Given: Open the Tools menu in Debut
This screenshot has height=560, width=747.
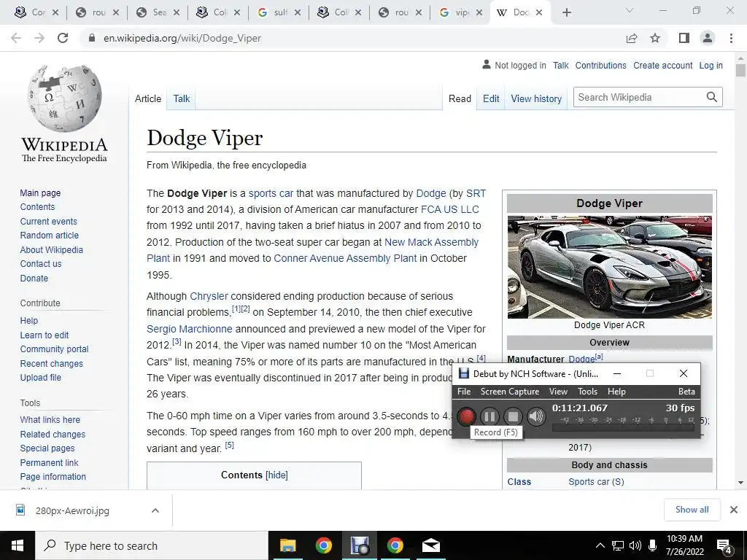Looking at the screenshot, I should click(587, 392).
